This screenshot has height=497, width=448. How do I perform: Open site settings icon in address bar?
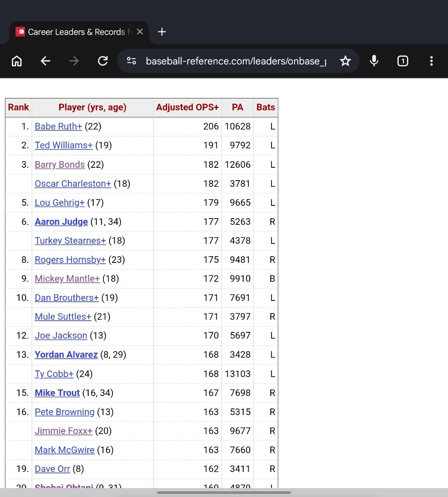(x=132, y=61)
